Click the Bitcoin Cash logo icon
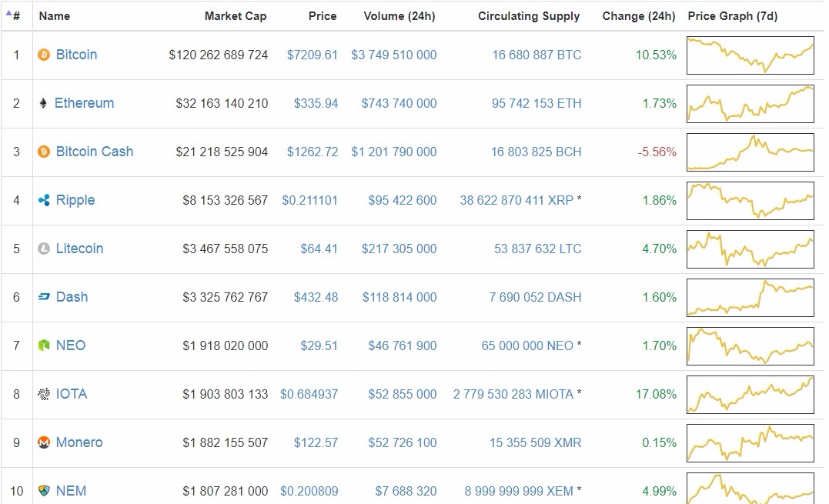This screenshot has width=829, height=504. [x=44, y=152]
